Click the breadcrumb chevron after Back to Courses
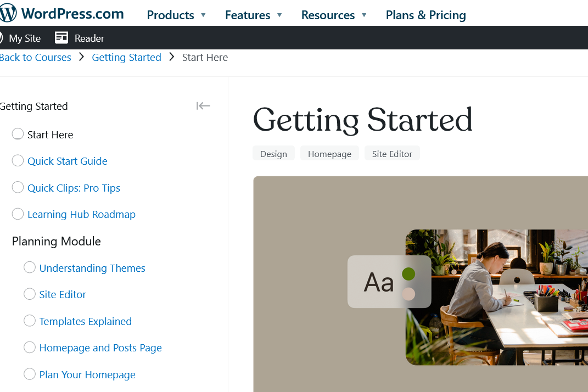588x392 pixels. click(x=81, y=57)
